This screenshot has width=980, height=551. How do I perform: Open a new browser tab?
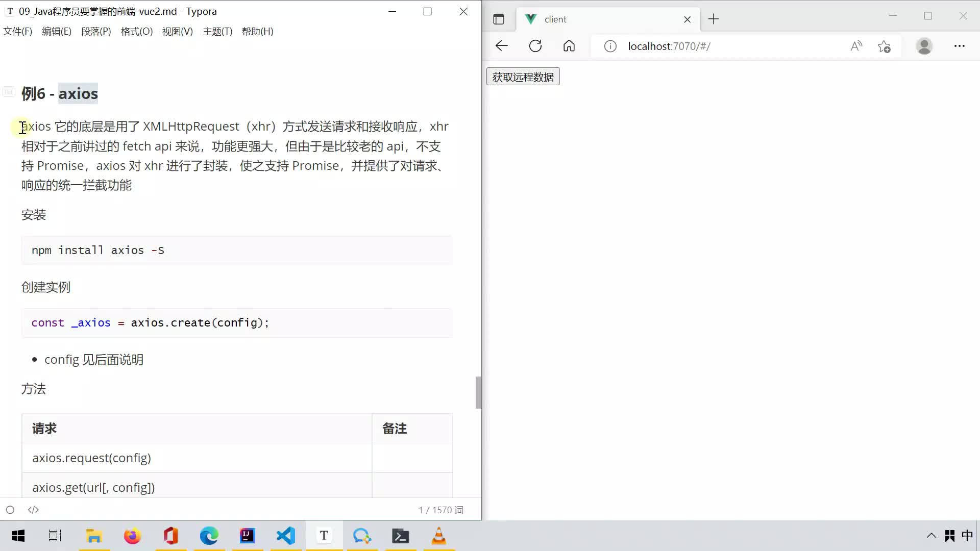pos(714,19)
